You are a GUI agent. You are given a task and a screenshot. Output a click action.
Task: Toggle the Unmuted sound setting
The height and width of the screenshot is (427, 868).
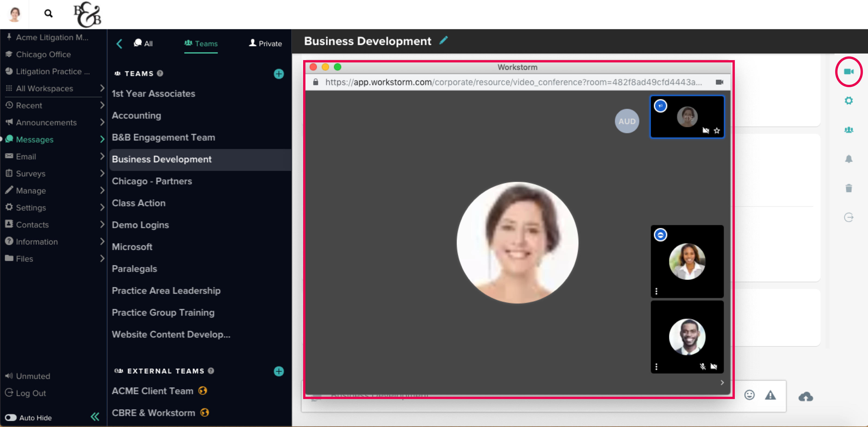click(x=28, y=376)
